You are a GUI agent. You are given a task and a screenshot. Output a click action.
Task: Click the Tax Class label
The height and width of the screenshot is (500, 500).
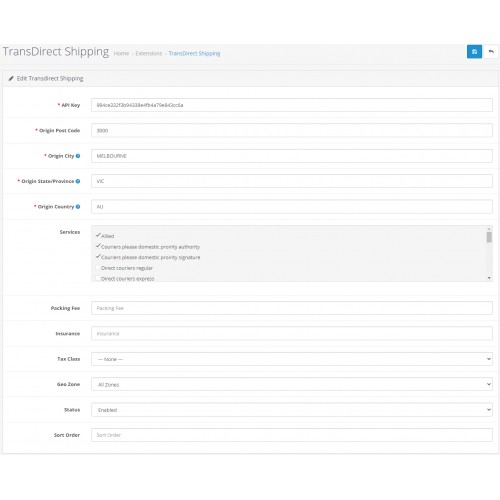tap(68, 359)
